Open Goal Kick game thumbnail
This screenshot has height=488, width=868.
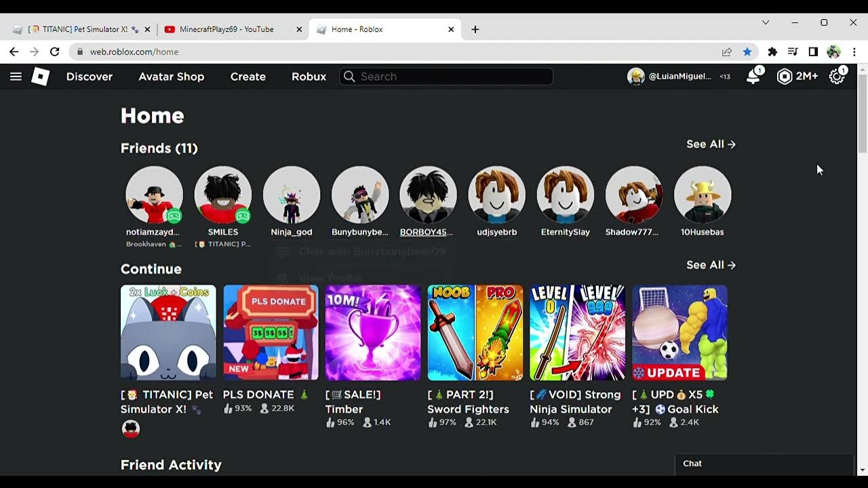679,332
